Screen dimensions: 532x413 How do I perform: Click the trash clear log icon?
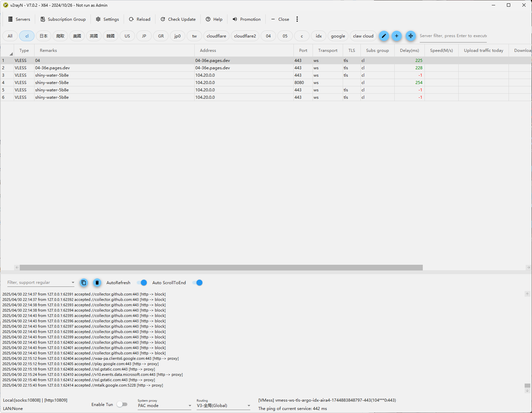click(x=97, y=283)
